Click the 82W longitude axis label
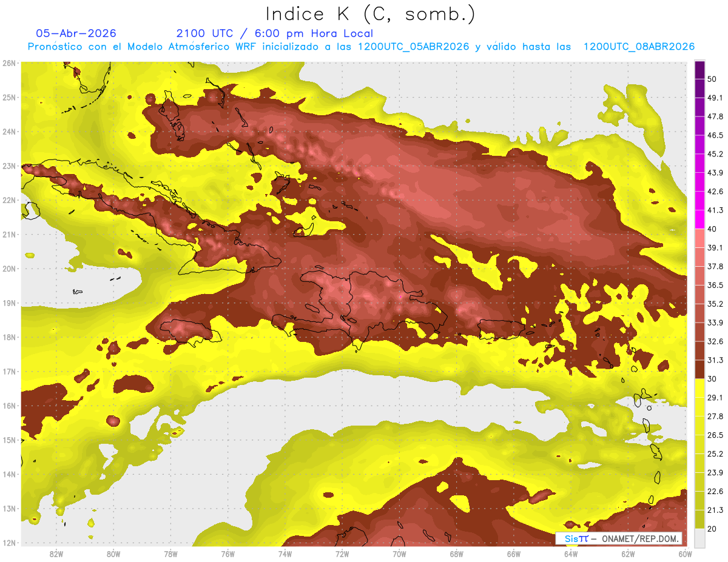The height and width of the screenshot is (562, 728). pyautogui.click(x=56, y=554)
